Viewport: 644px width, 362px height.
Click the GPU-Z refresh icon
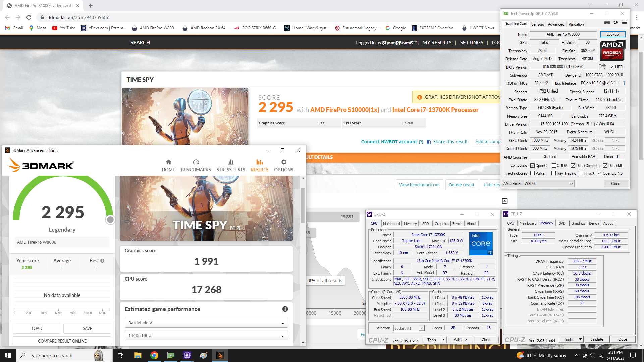click(615, 23)
